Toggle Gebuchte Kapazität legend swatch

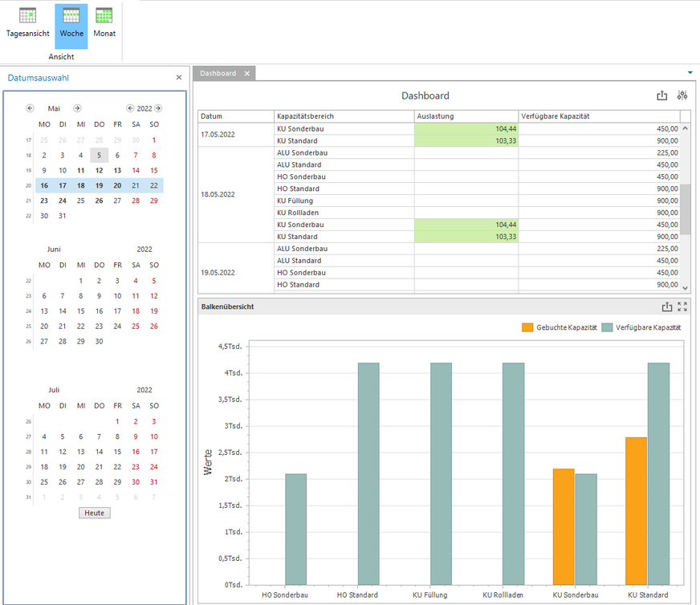(527, 327)
